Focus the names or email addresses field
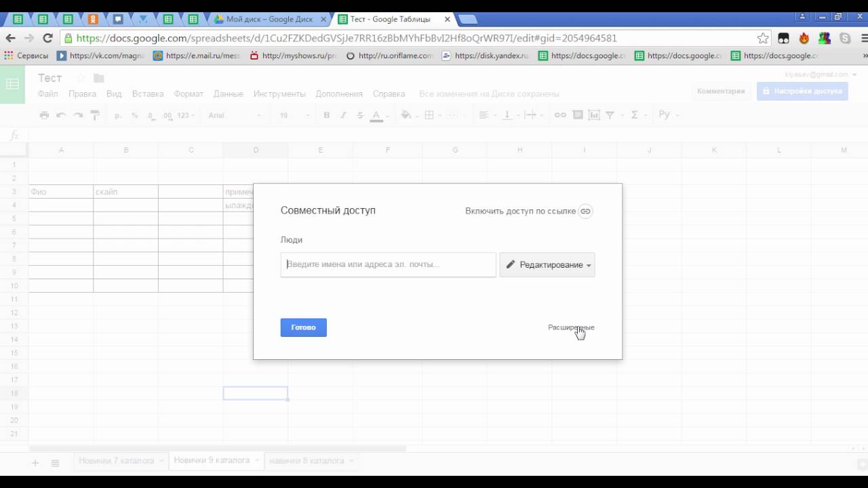 click(389, 264)
